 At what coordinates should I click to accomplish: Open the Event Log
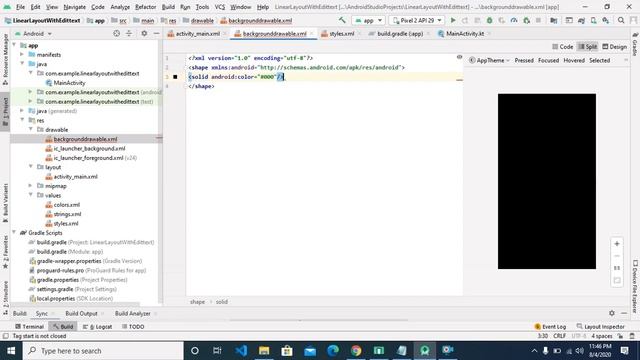(550, 327)
